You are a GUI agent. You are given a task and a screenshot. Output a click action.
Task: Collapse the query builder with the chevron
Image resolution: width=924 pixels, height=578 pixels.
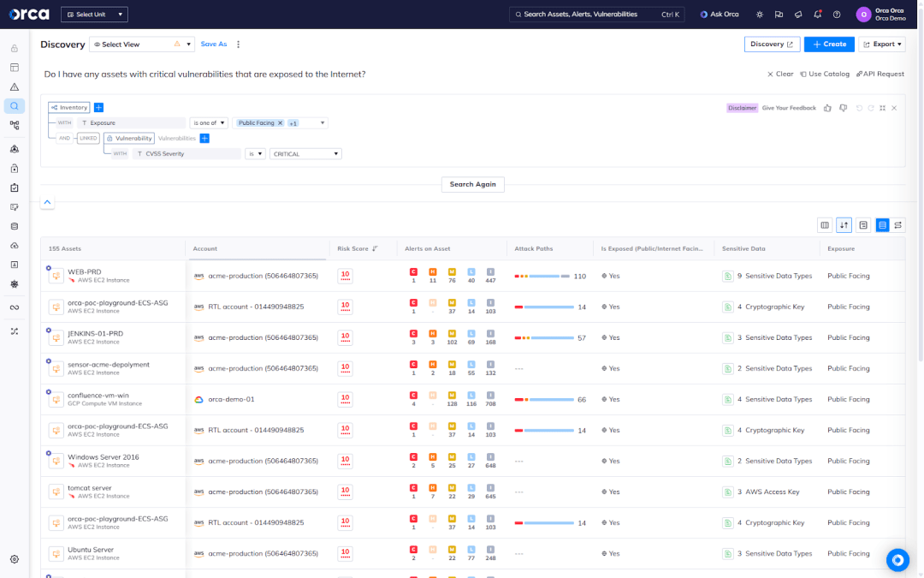coord(47,202)
